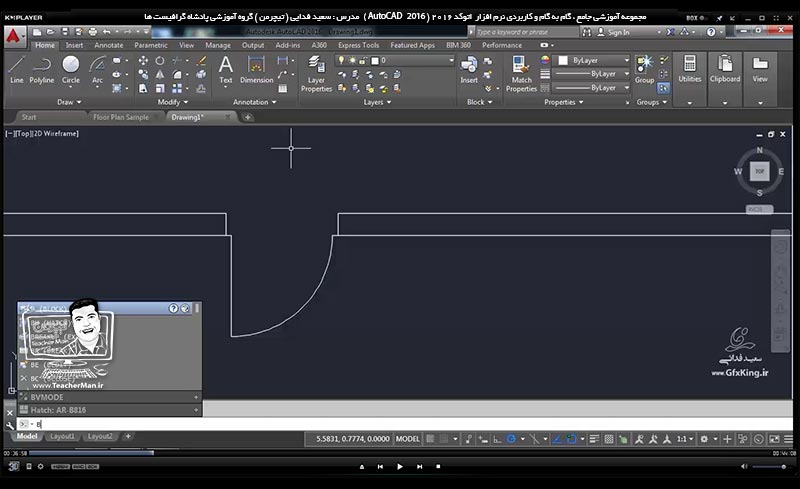
Task: Click Match Properties tool
Action: tap(521, 74)
